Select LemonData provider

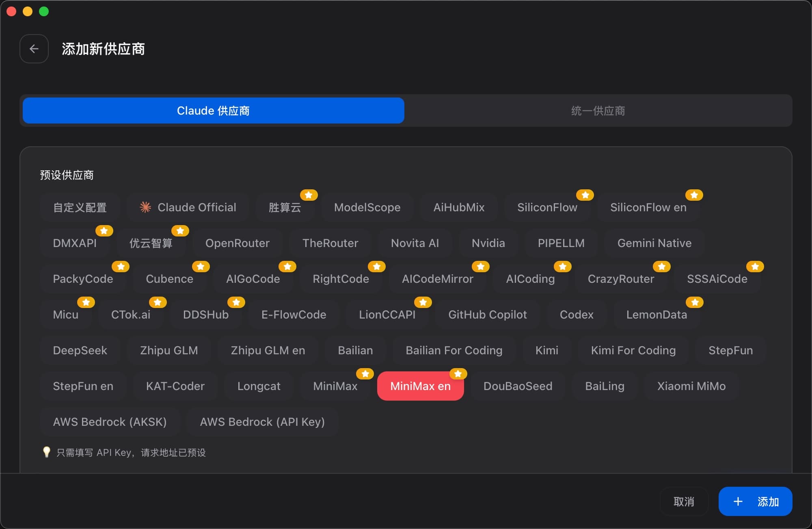tap(657, 314)
